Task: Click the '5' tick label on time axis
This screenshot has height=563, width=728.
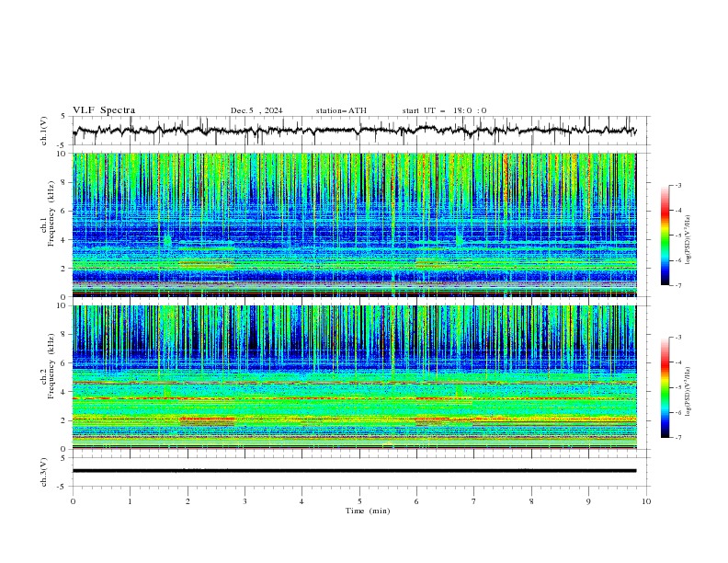Action: (x=359, y=501)
